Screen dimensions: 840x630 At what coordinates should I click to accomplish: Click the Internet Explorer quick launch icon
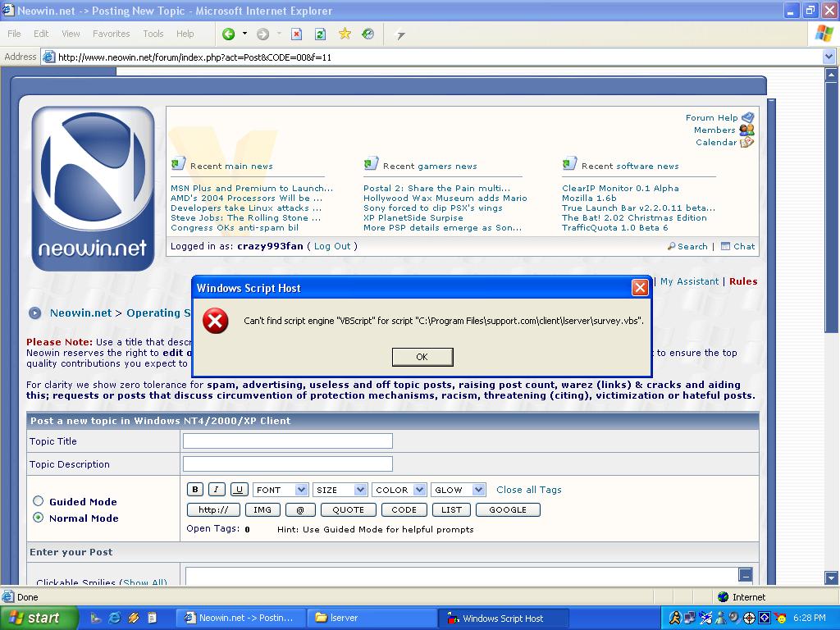tap(114, 618)
